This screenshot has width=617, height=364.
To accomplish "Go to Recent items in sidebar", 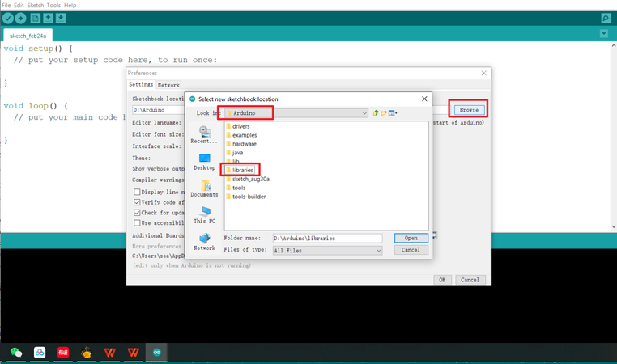I will [x=204, y=135].
